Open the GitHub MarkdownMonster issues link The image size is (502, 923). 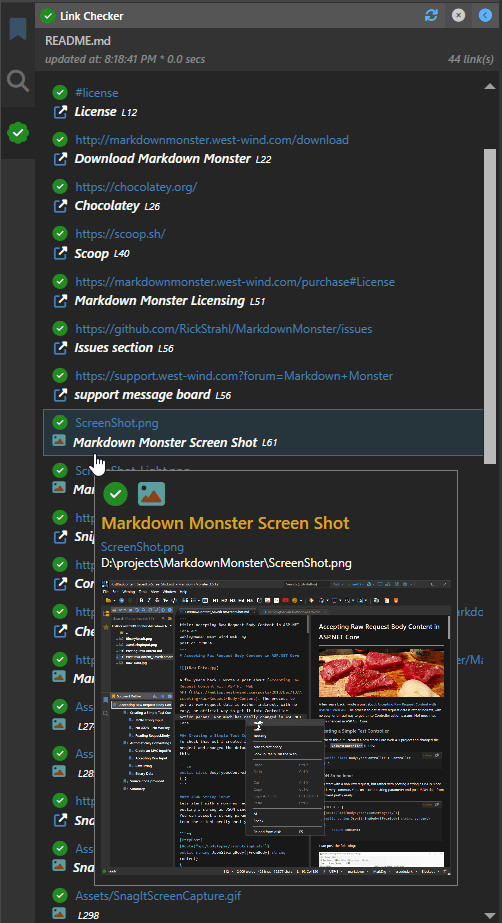pyautogui.click(x=224, y=328)
